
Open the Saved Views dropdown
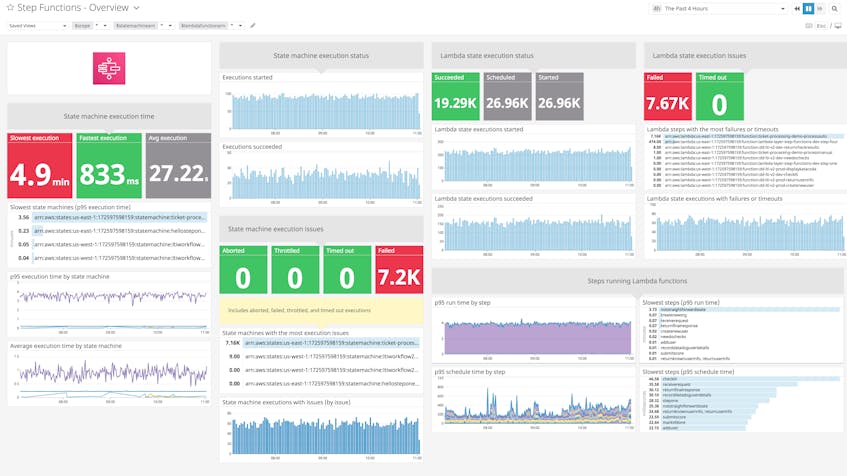point(37,25)
